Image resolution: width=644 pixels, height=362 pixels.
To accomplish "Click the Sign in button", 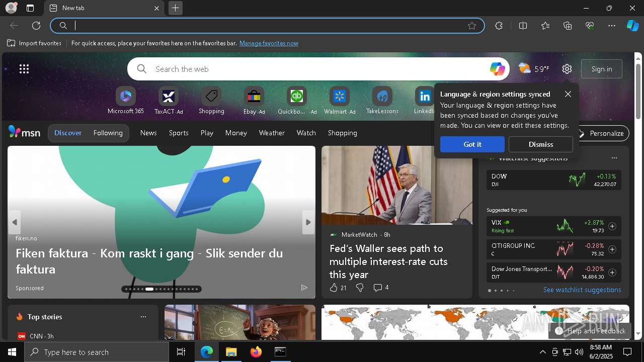I will click(x=602, y=69).
